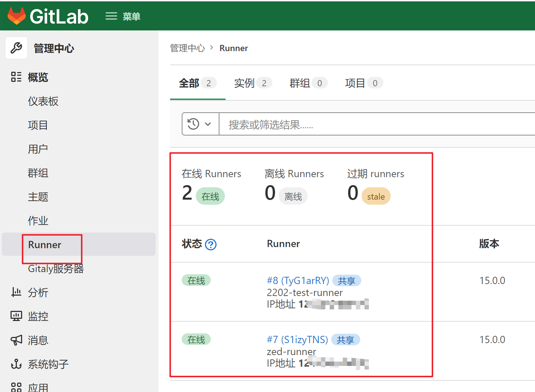Switch to the 全部 tab
Image resolution: width=535 pixels, height=392 pixels.
point(198,83)
